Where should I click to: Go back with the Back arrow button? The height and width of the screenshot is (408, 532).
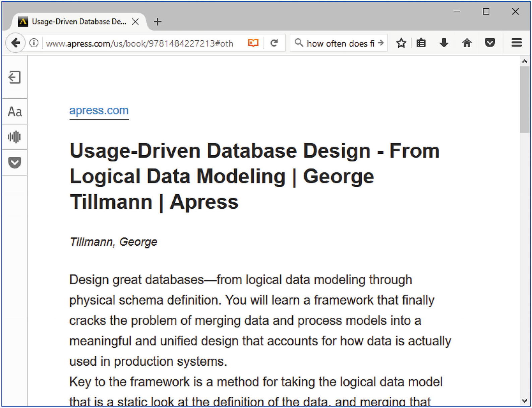15,43
